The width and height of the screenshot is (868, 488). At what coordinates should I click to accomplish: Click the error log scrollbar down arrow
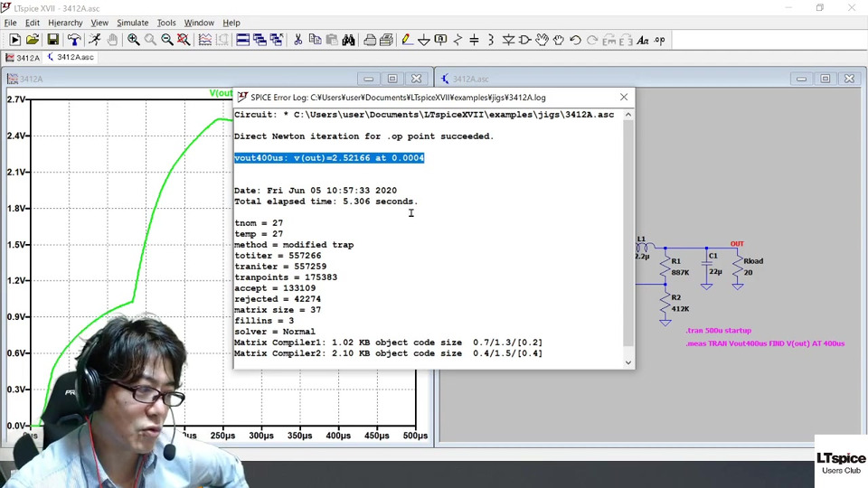click(x=628, y=362)
